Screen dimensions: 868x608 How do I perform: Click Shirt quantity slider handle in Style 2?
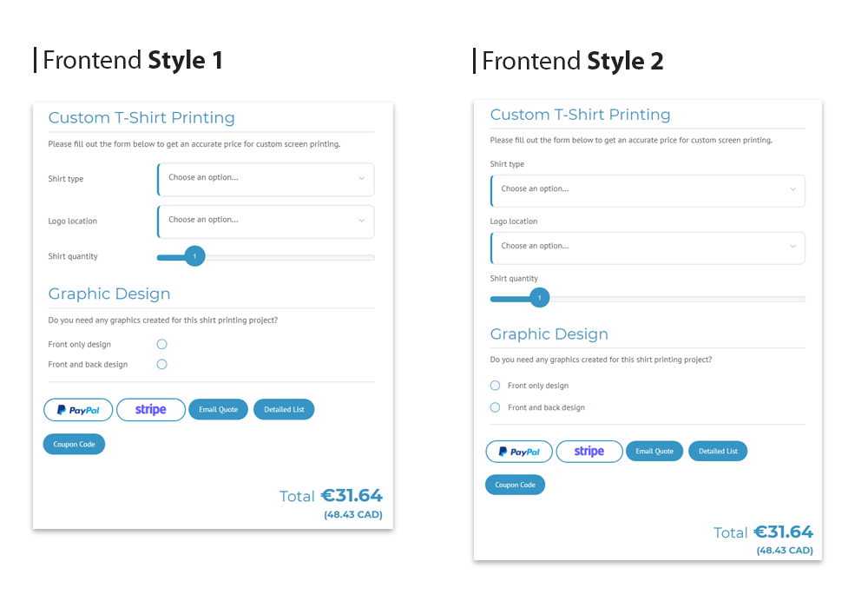click(539, 297)
